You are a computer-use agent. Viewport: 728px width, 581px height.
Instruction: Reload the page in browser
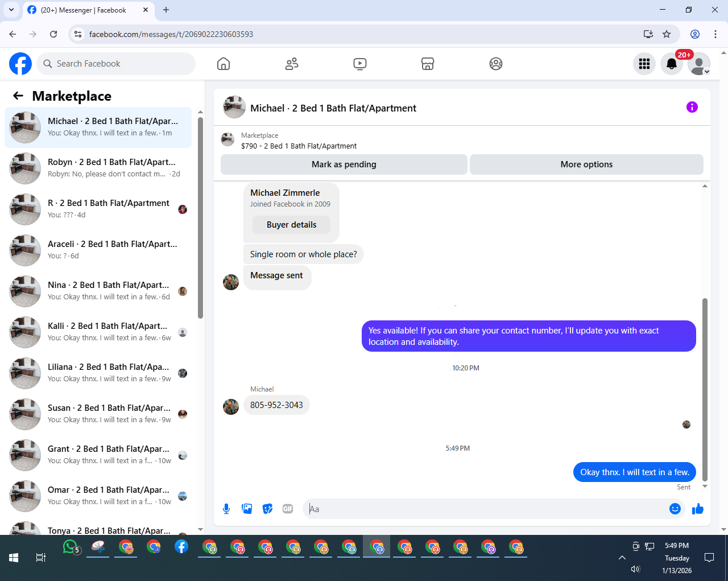(x=53, y=34)
